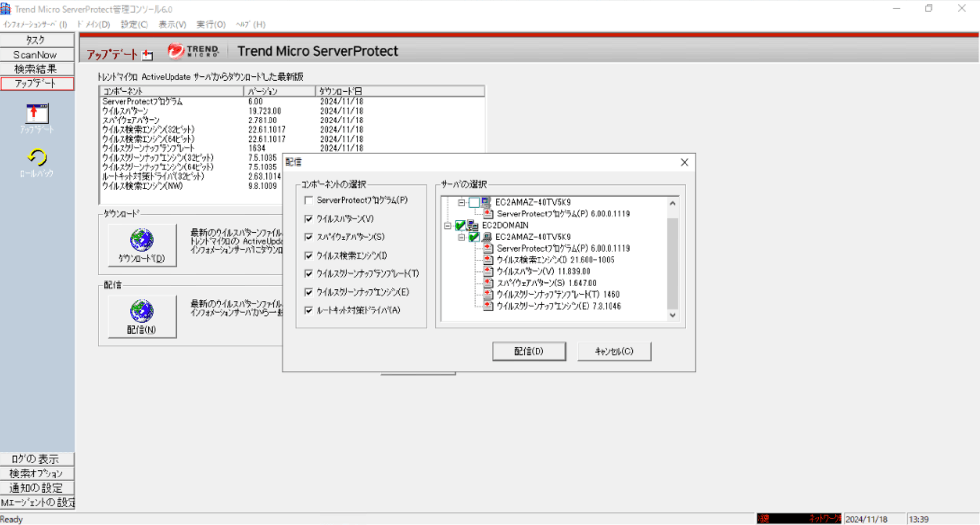The image size is (980, 525).
Task: Expand the 検索オプション sidebar section
Action: pos(37,474)
